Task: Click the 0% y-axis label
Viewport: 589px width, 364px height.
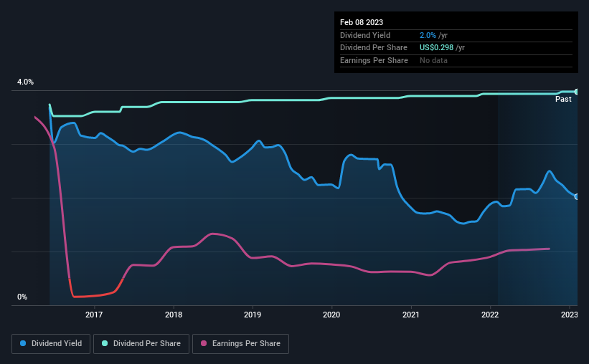Action: tap(22, 297)
